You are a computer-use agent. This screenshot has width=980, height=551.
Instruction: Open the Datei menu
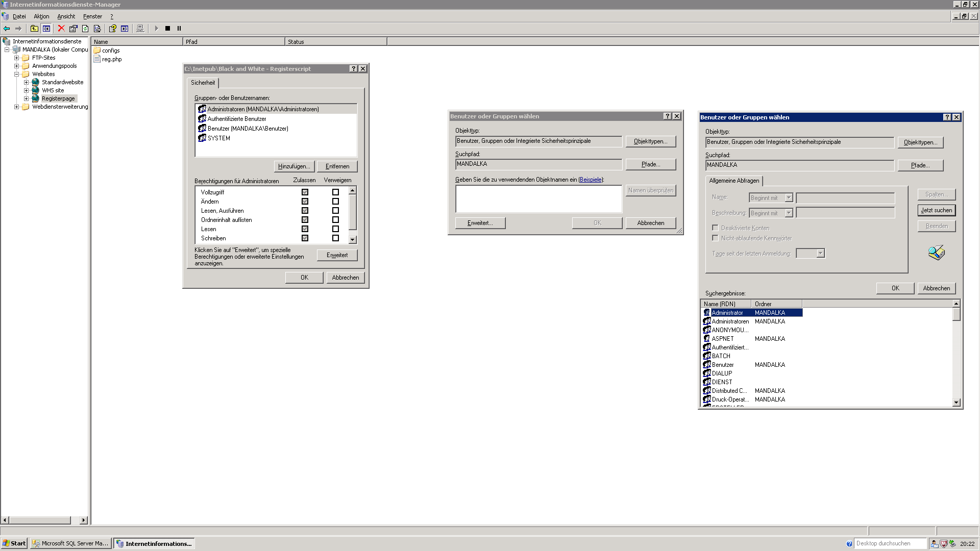click(19, 16)
